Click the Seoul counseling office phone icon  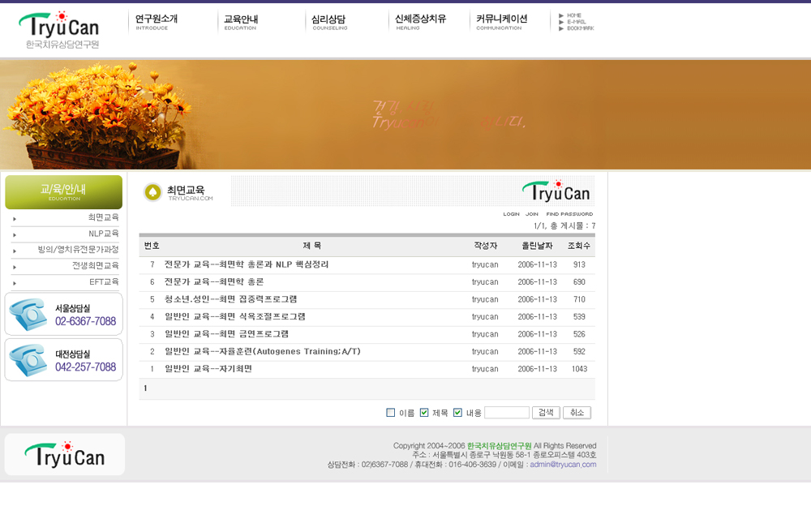coord(27,315)
